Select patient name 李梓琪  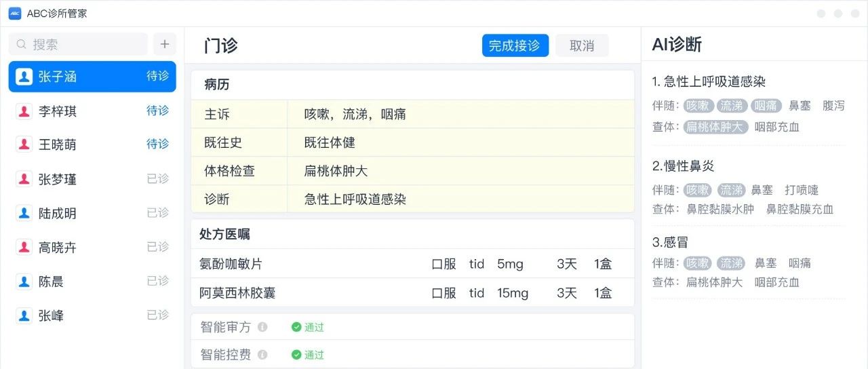(58, 111)
